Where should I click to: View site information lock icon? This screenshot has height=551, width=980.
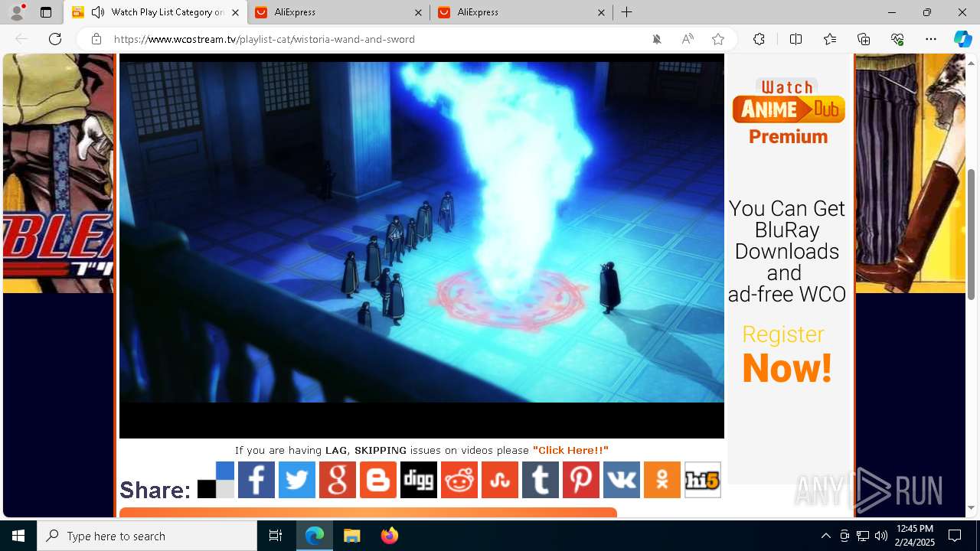pyautogui.click(x=96, y=39)
